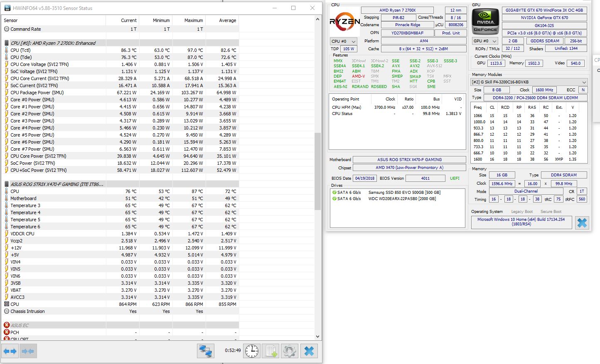The height and width of the screenshot is (364, 600).
Task: Click the NVIDIA GeForce logo
Action: (485, 21)
